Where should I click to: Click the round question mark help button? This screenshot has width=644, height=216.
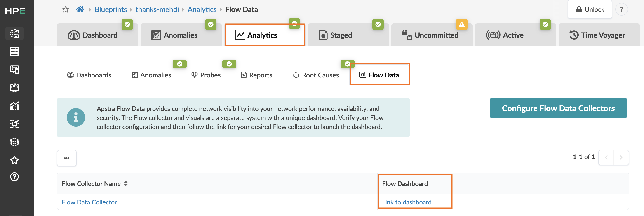click(621, 9)
